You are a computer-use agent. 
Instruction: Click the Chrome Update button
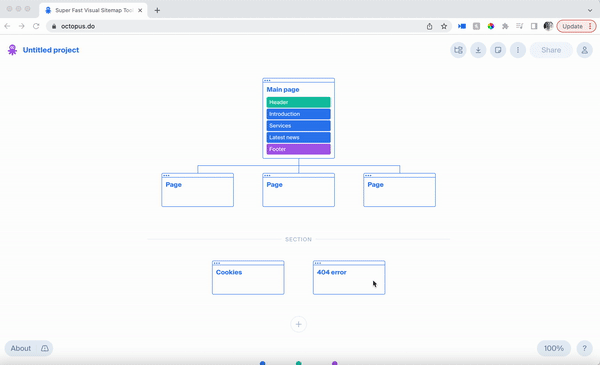tap(576, 26)
